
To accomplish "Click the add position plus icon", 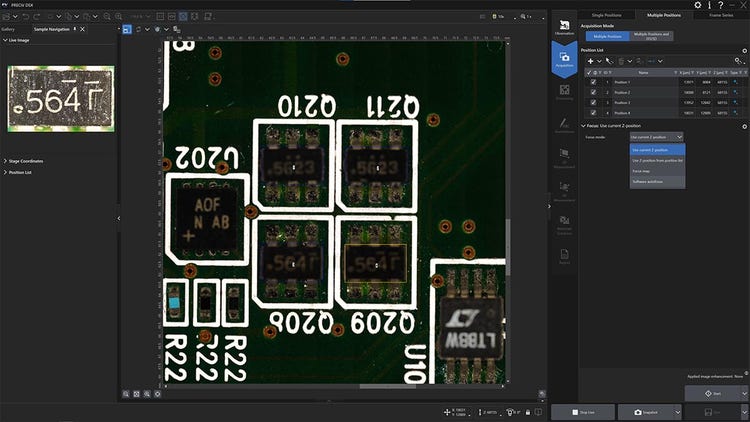I will pyautogui.click(x=590, y=61).
